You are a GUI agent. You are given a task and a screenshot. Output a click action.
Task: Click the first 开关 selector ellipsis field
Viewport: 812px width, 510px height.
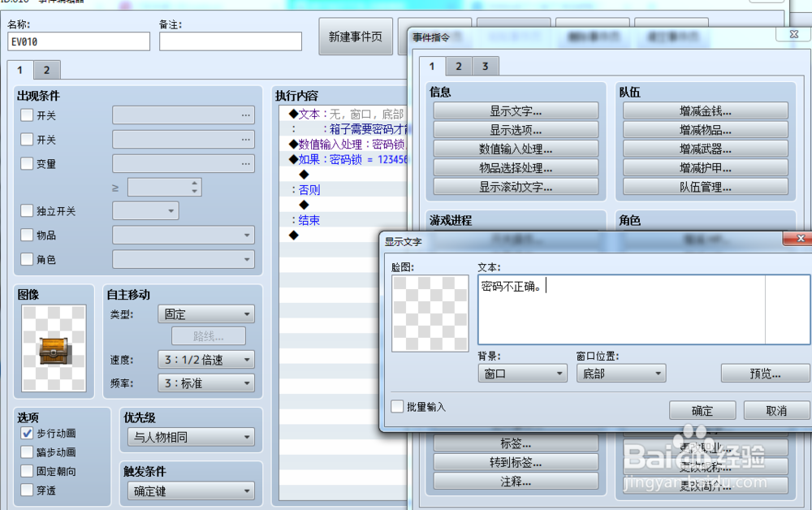(184, 115)
